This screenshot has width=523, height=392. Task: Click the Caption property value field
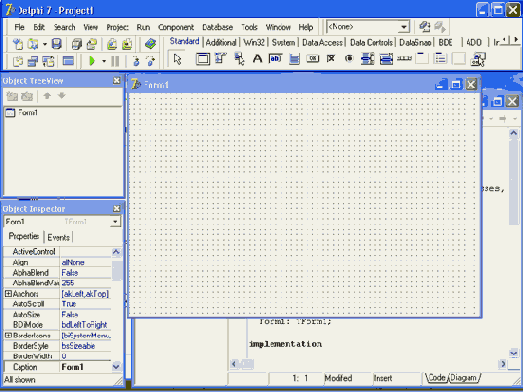(86, 367)
